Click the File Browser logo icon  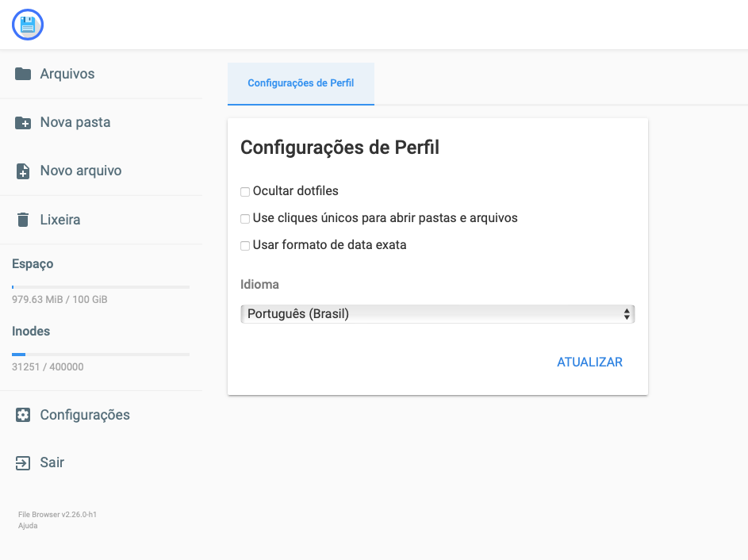(27, 25)
